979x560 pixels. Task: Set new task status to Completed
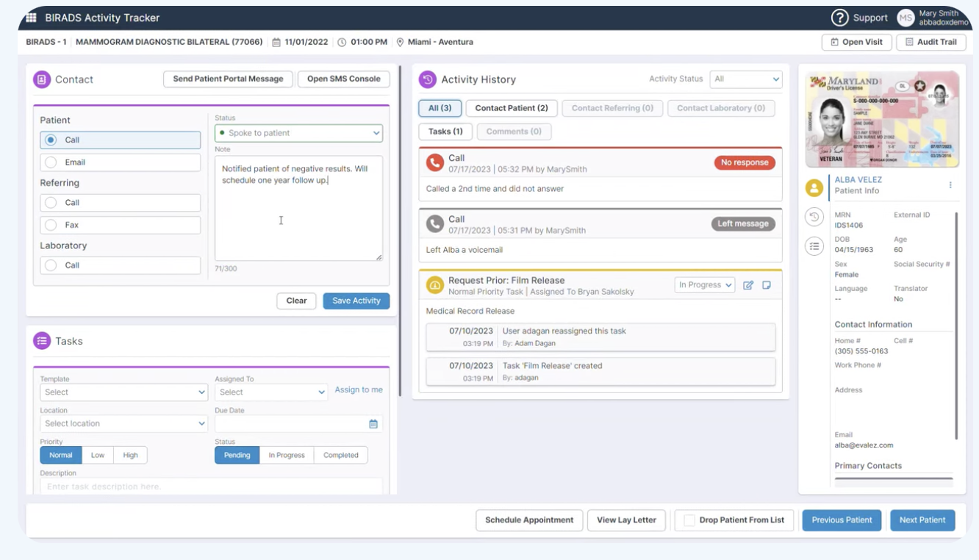point(341,455)
